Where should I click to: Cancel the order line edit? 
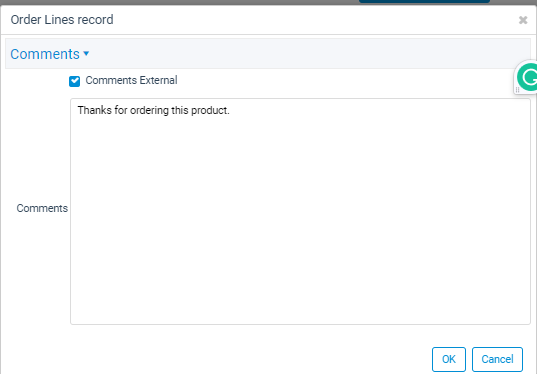coord(497,359)
